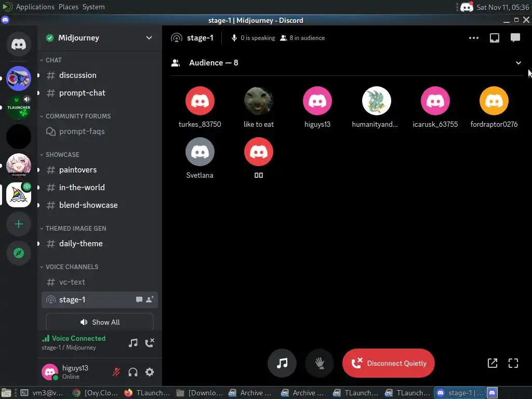The width and height of the screenshot is (532, 399).
Task: Toggle microphone mute for higuys13
Action: (116, 372)
